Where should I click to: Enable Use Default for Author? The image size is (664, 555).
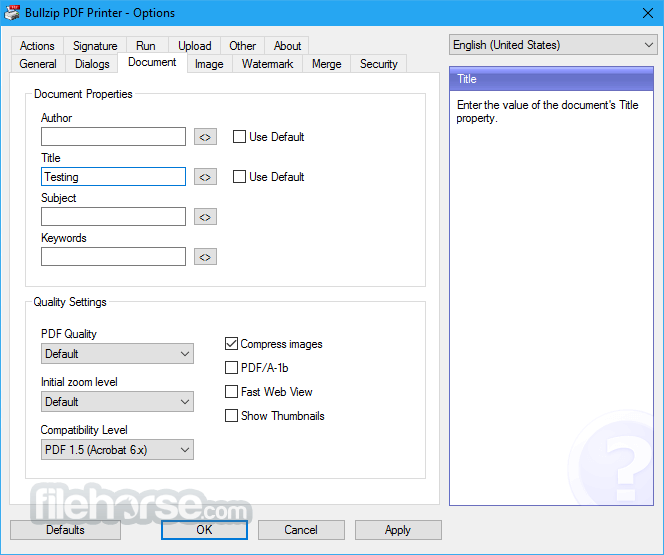pyautogui.click(x=240, y=137)
